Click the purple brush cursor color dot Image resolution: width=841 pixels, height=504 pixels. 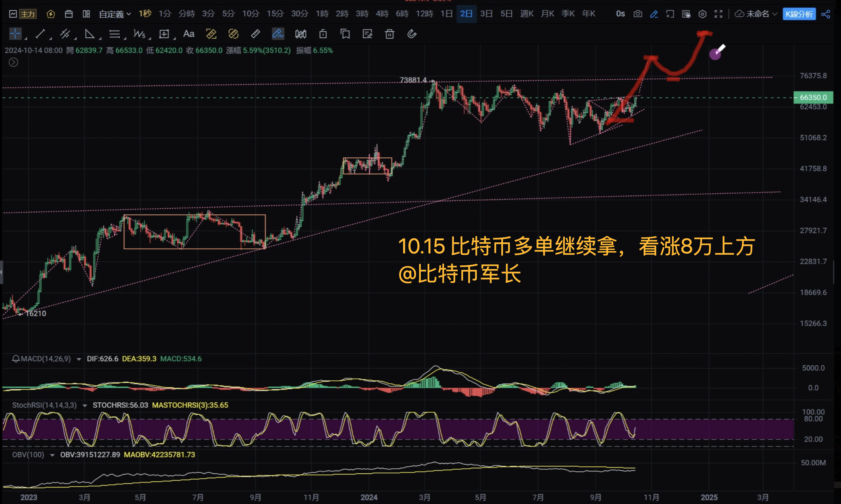coord(715,54)
